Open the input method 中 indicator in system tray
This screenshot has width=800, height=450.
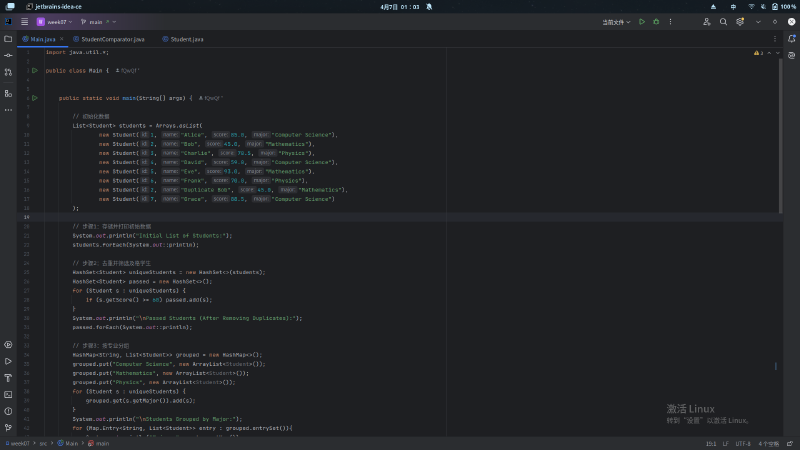click(734, 7)
